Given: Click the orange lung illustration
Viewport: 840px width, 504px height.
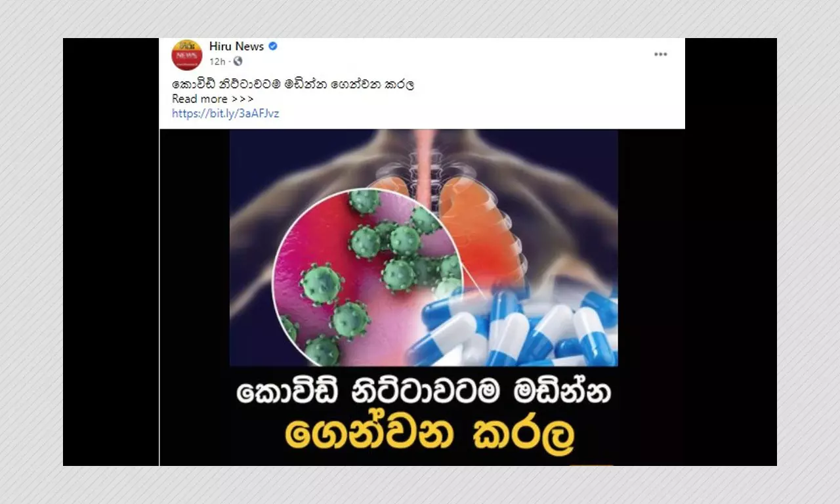Looking at the screenshot, I should 482,226.
